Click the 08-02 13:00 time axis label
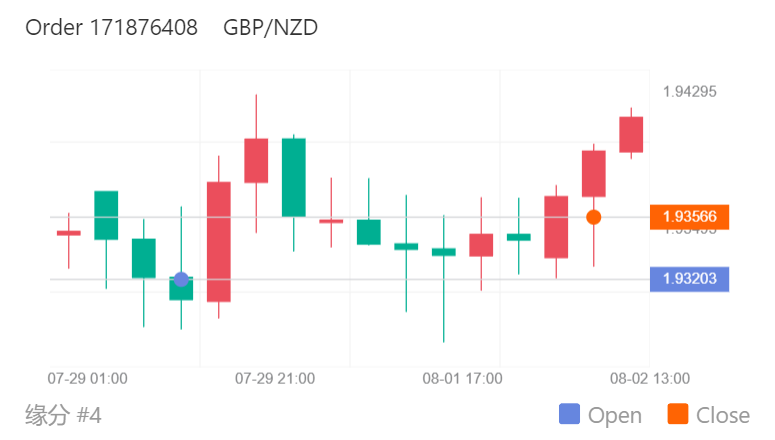Image resolution: width=775 pixels, height=440 pixels. tap(649, 379)
